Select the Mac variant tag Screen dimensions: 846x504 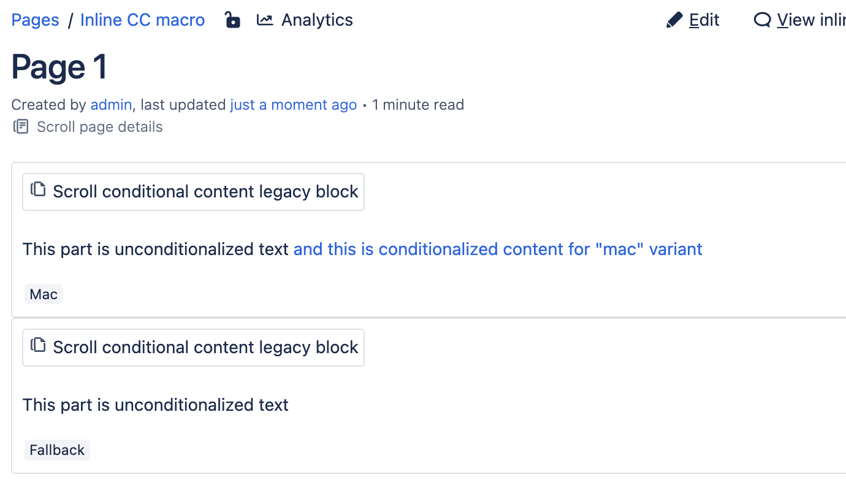44,294
